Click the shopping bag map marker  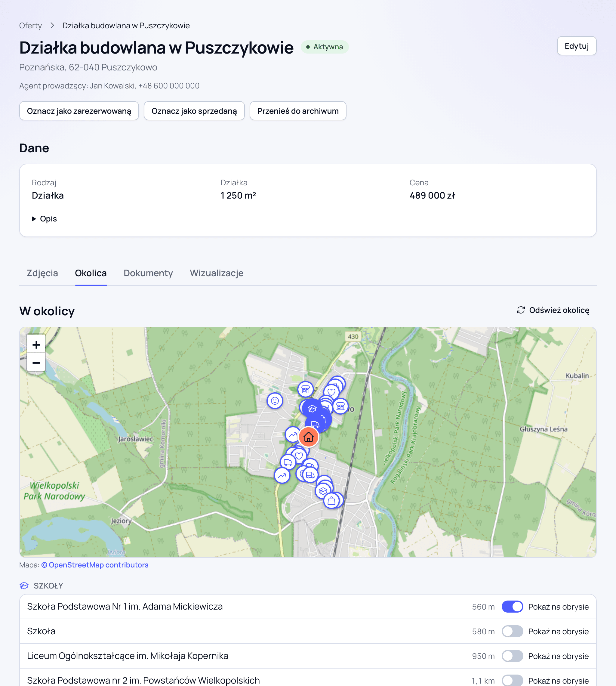pos(331,501)
